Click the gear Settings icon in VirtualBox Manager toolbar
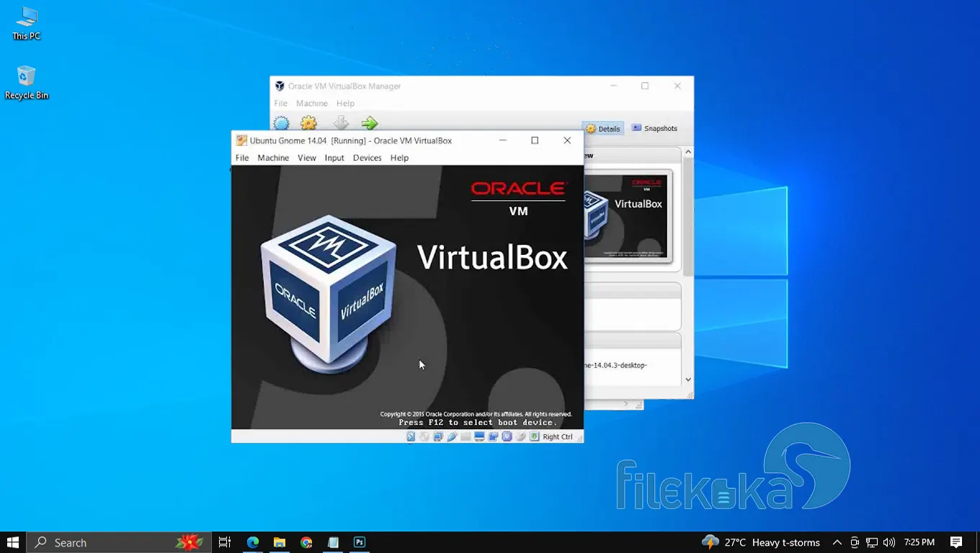This screenshot has width=980, height=553. pyautogui.click(x=308, y=124)
